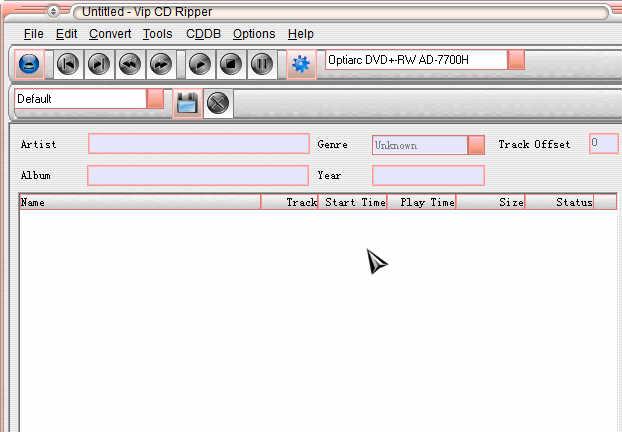Image resolution: width=622 pixels, height=432 pixels.
Task: Click the save profile floppy icon
Action: click(186, 102)
